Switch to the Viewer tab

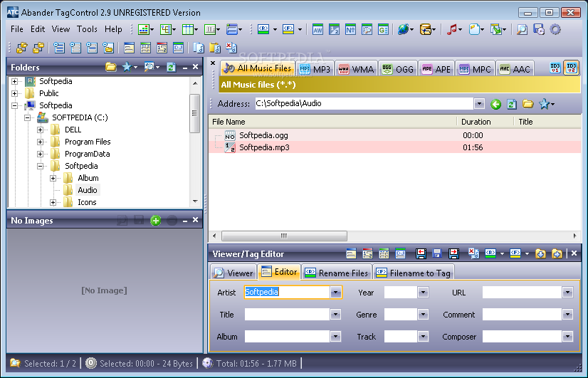(x=233, y=273)
